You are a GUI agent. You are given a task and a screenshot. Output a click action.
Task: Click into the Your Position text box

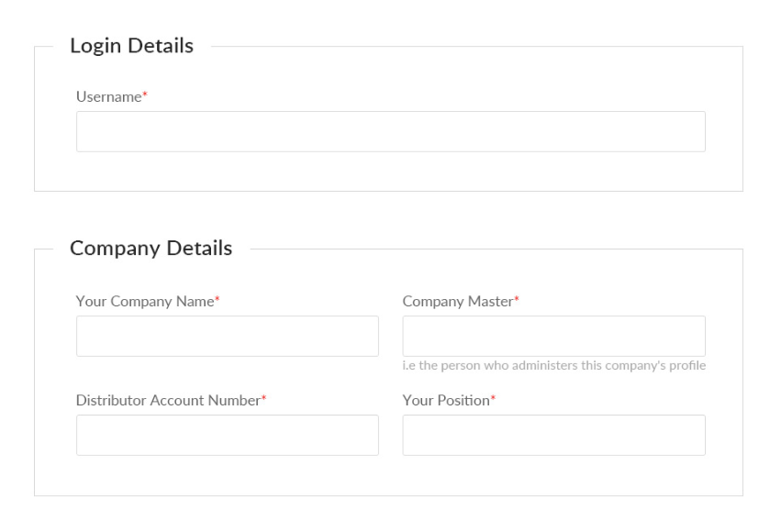click(x=553, y=435)
